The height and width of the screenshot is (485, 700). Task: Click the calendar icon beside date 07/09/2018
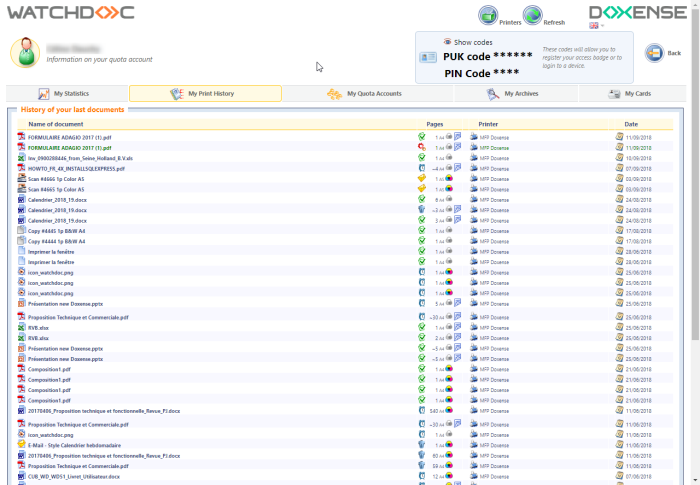[x=620, y=169]
